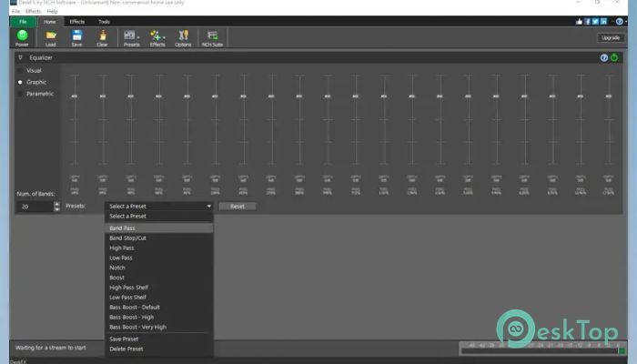Open the Effects menu in the menu bar
The width and height of the screenshot is (637, 364).
(x=34, y=11)
